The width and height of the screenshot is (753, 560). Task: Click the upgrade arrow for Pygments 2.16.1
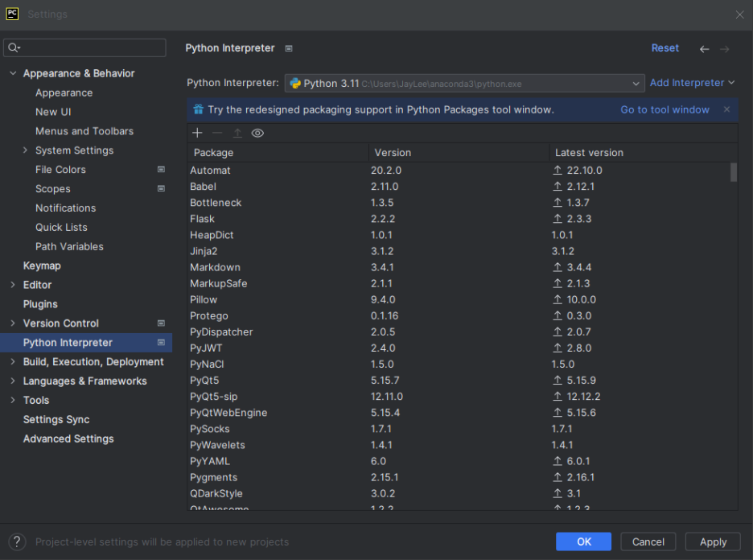(557, 477)
